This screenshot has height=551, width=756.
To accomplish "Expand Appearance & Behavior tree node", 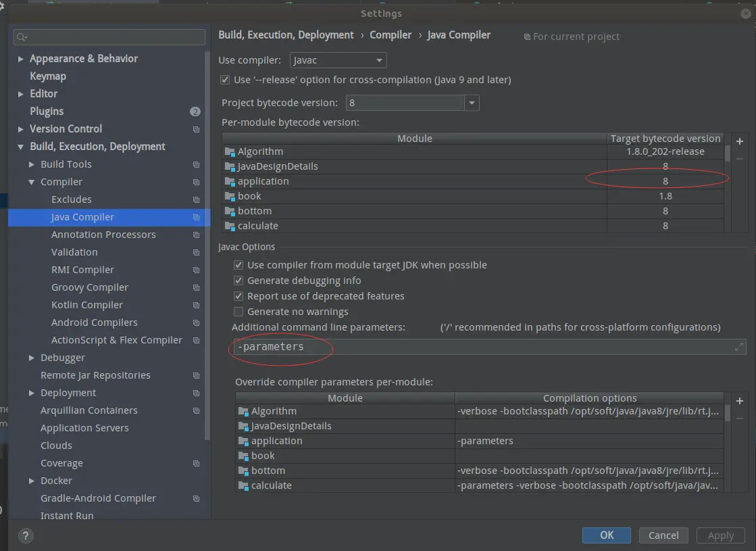I will (21, 59).
